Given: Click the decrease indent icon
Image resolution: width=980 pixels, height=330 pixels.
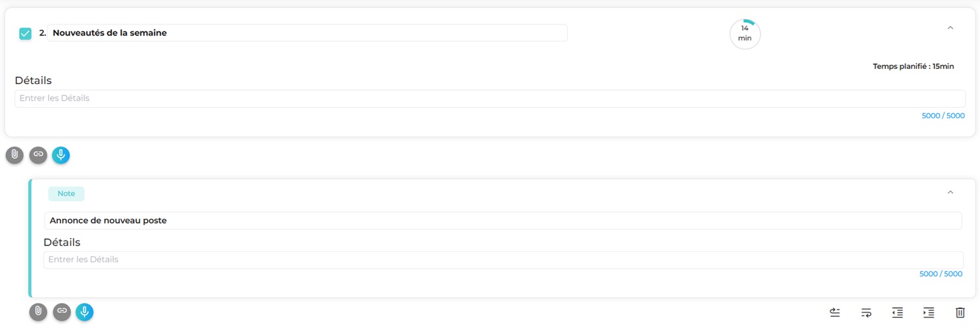Looking at the screenshot, I should point(897,313).
